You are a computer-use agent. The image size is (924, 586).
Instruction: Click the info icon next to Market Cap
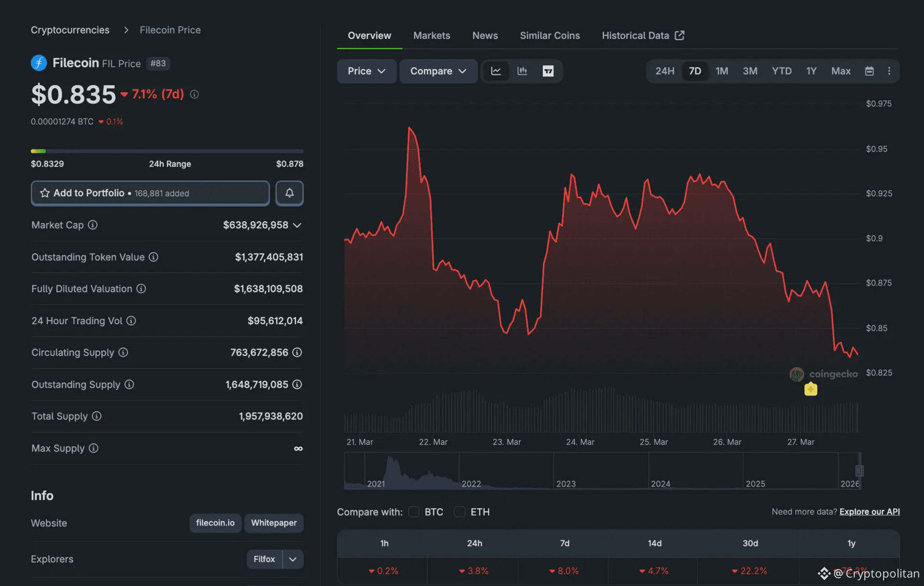(93, 225)
